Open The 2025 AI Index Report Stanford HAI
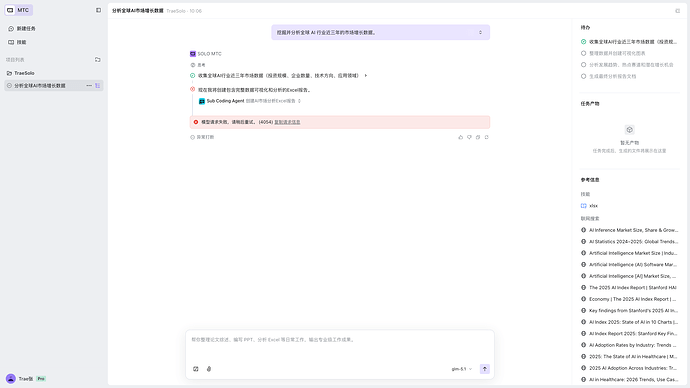The height and width of the screenshot is (388, 690). [x=629, y=287]
